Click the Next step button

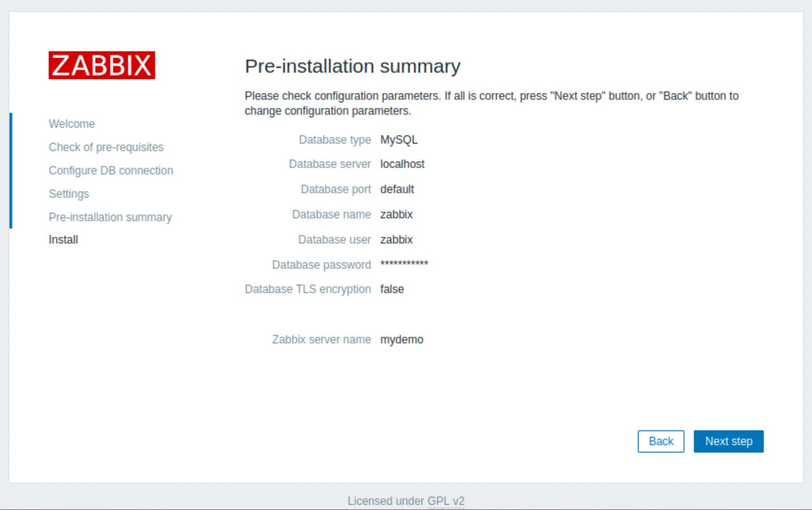(x=728, y=441)
